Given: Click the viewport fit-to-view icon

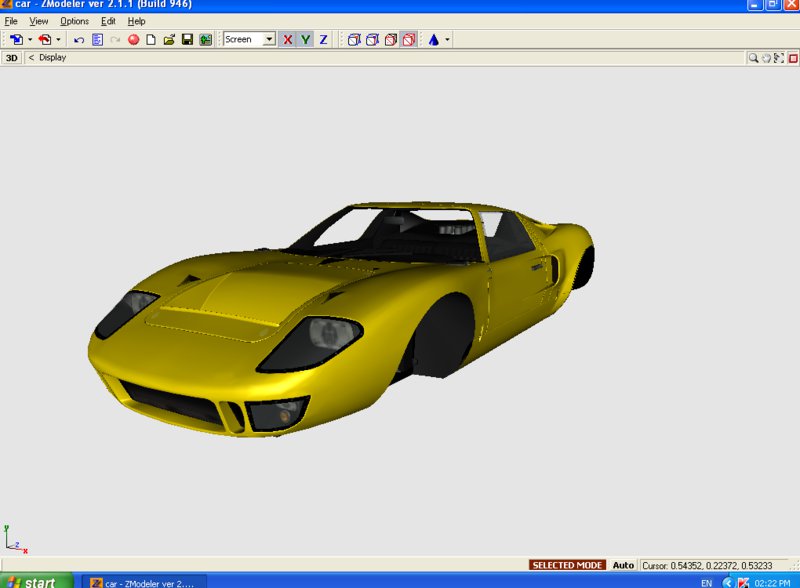Looking at the screenshot, I should click(779, 58).
